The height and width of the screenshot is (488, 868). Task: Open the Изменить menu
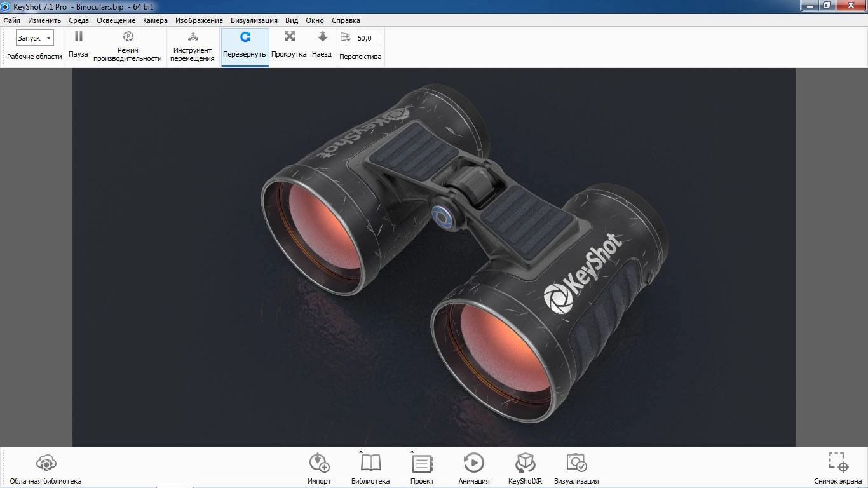point(44,20)
